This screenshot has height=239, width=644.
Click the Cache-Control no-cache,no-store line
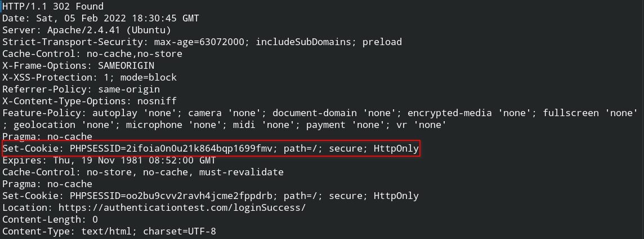click(92, 54)
